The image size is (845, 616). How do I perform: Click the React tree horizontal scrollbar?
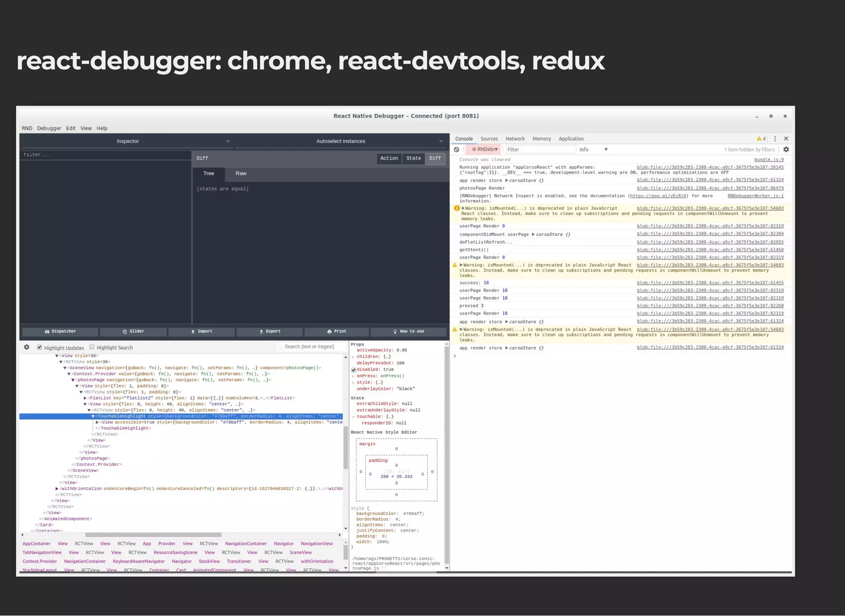153,535
